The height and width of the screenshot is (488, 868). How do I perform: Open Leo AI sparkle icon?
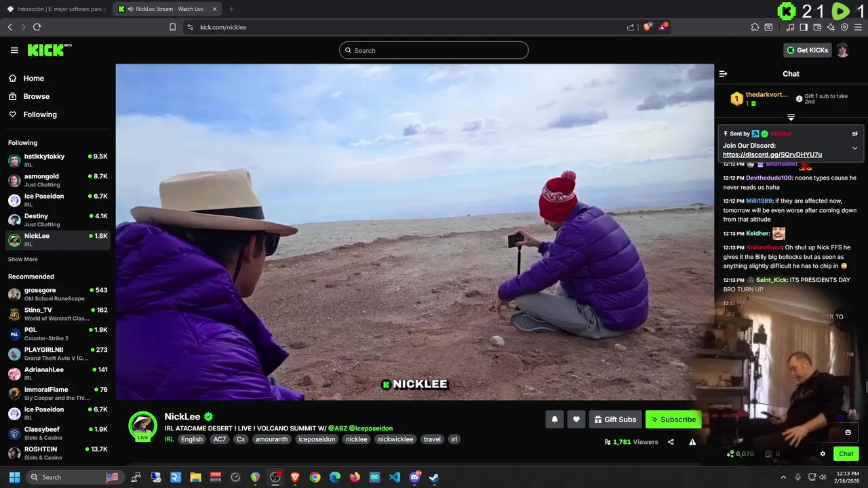[831, 27]
